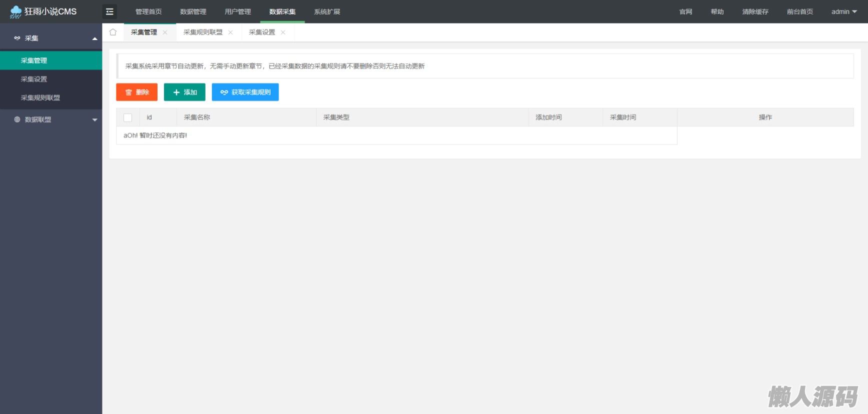The width and height of the screenshot is (868, 414).
Task: Open 系统扩展 in the top menu
Action: click(x=327, y=11)
